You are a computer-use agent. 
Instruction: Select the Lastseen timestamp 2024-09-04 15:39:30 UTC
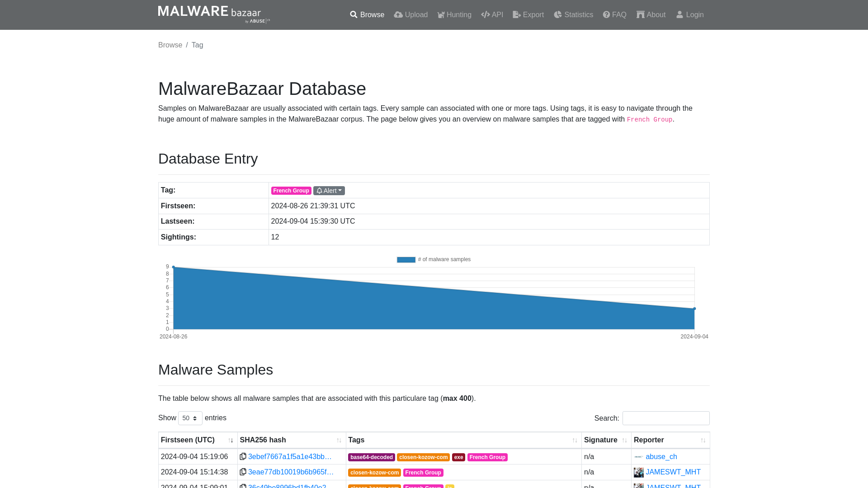(x=313, y=221)
